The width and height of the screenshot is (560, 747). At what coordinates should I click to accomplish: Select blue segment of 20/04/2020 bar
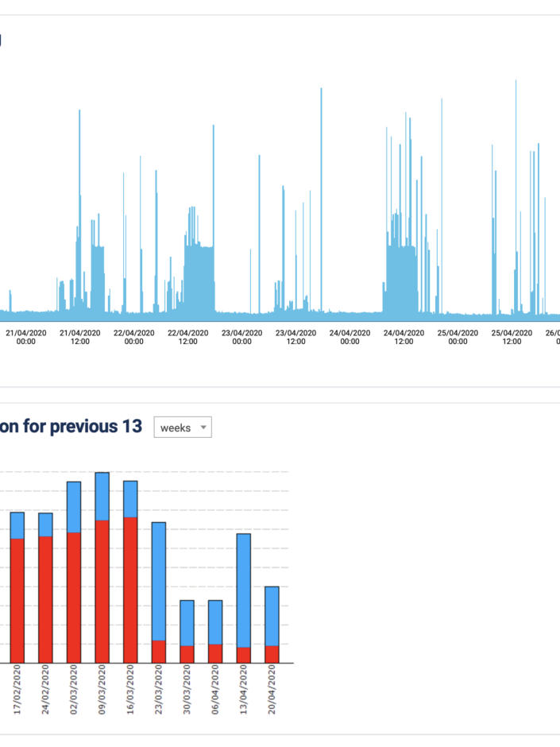pyautogui.click(x=272, y=616)
